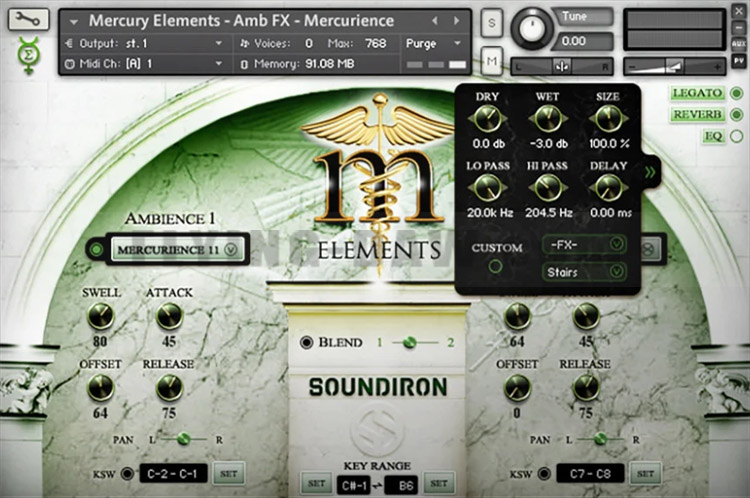The image size is (750, 498).
Task: Go to previous instrument with left arrow
Action: tap(435, 21)
